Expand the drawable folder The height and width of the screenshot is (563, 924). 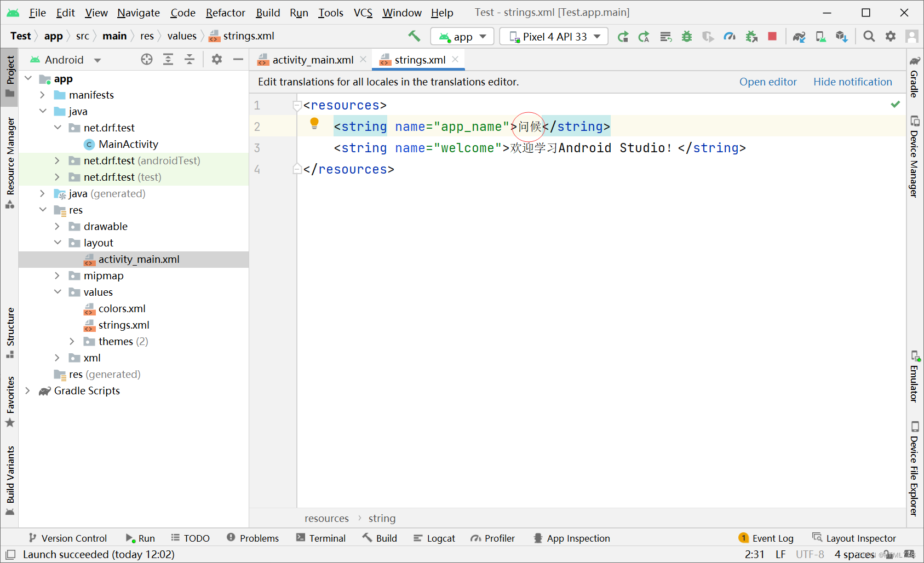(x=57, y=226)
